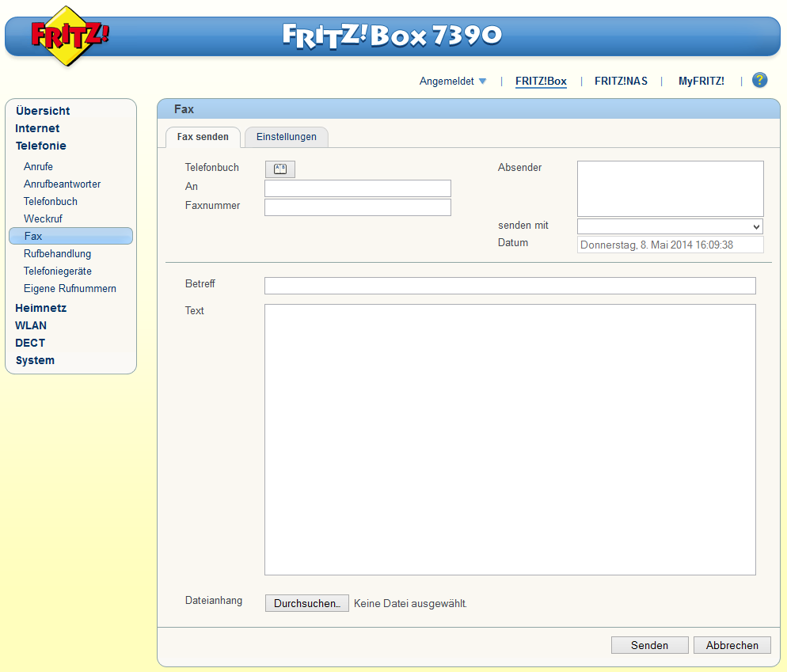Open the DECT menu
Image resolution: width=787 pixels, height=672 pixels.
point(30,344)
